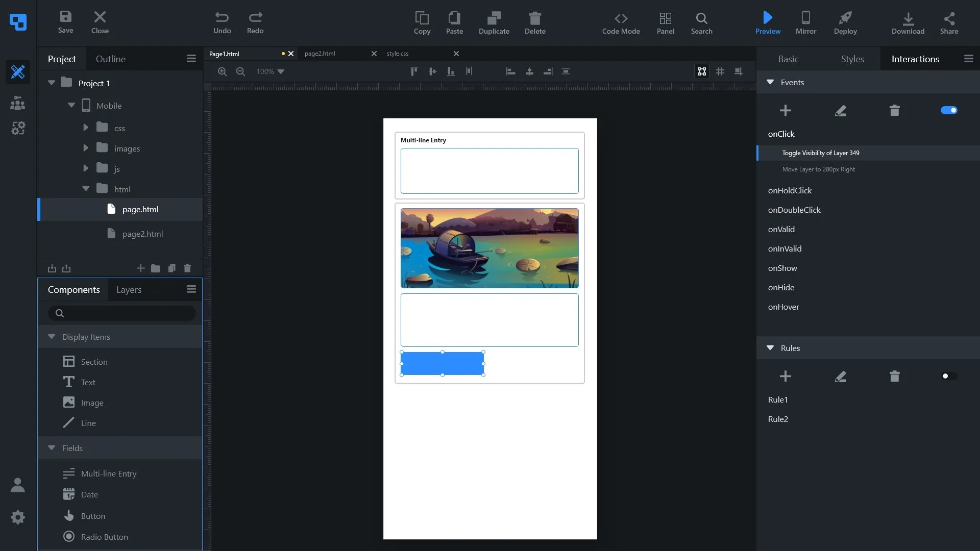Switch to the Layers tab
Image resolution: width=980 pixels, height=551 pixels.
coord(129,289)
